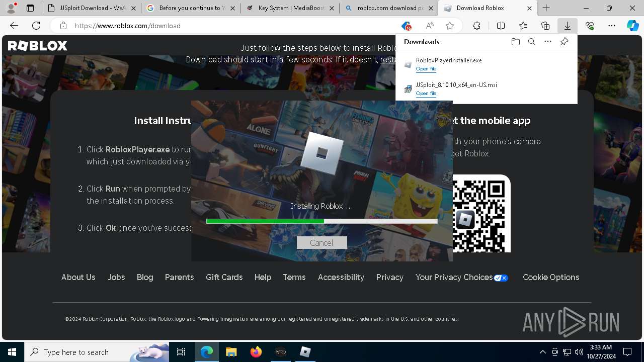
Task: Toggle the Downloads toolbar button
Action: pos(568,26)
